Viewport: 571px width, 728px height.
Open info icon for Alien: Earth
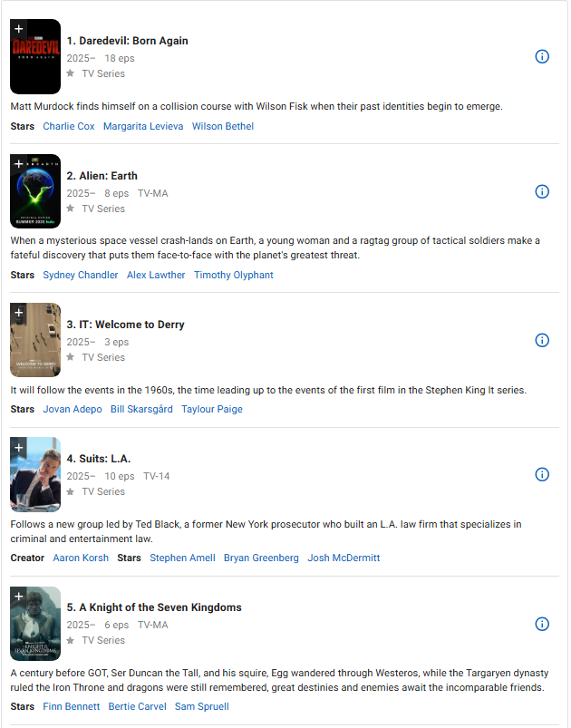click(x=542, y=192)
